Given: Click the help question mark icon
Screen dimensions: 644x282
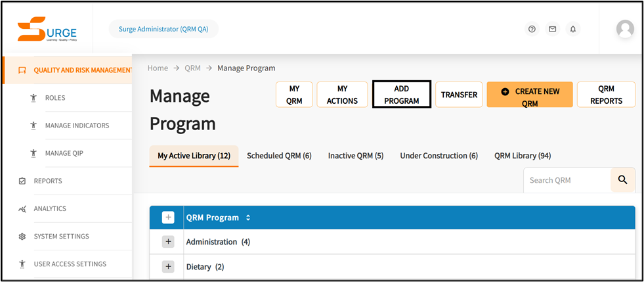Looking at the screenshot, I should (532, 29).
